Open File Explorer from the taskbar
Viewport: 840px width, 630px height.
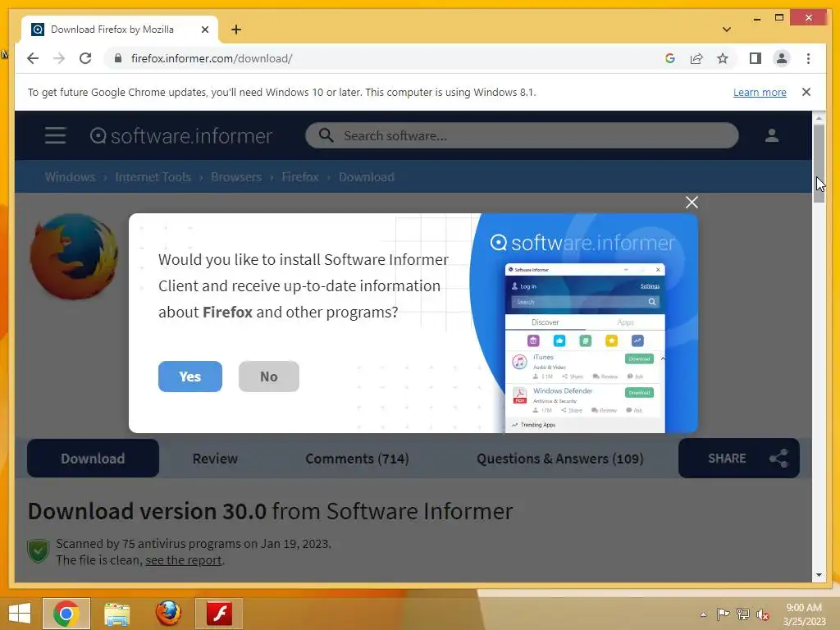click(x=116, y=614)
